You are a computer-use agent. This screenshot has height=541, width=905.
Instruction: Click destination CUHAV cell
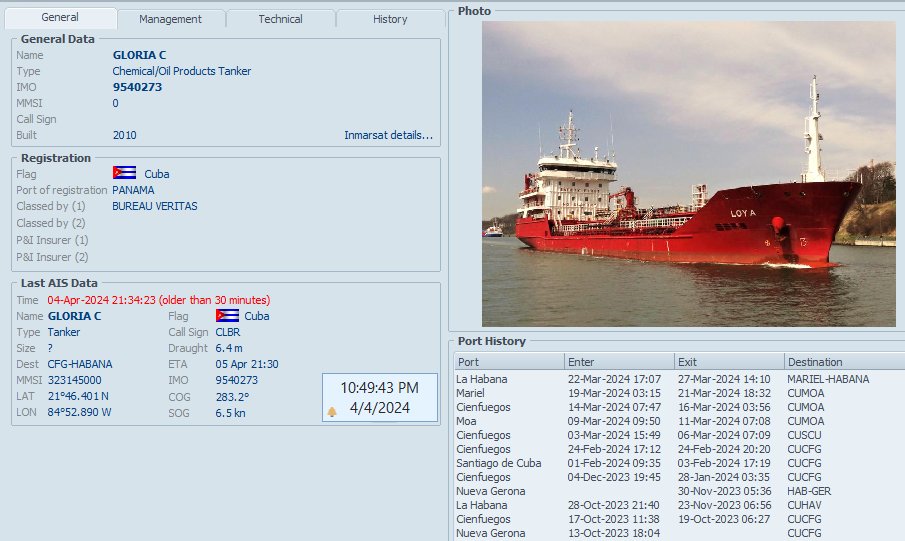tap(805, 505)
